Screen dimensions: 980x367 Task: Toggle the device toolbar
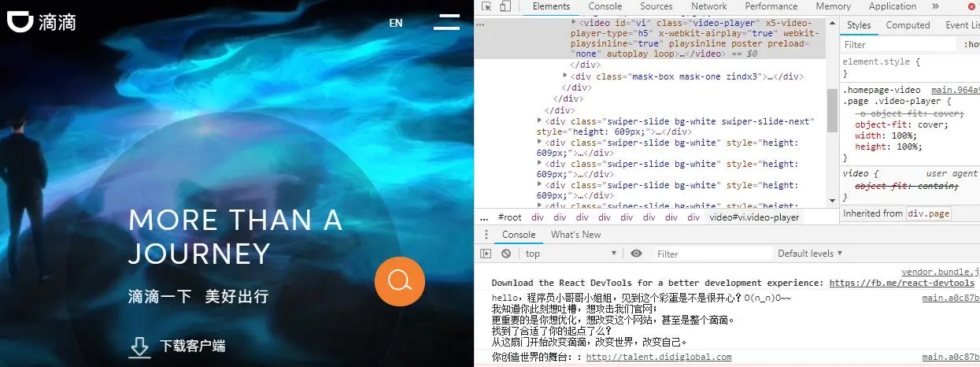[x=505, y=6]
